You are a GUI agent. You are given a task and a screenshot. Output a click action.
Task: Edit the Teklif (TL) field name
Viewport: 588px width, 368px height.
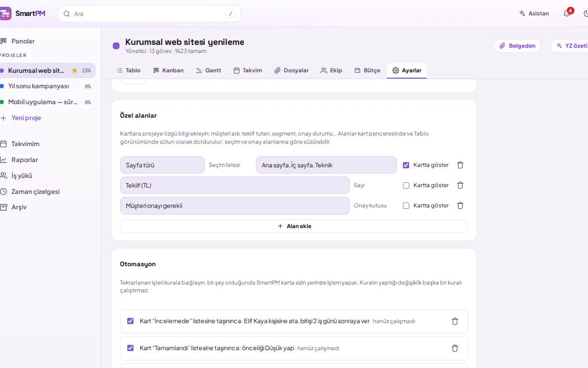click(235, 185)
